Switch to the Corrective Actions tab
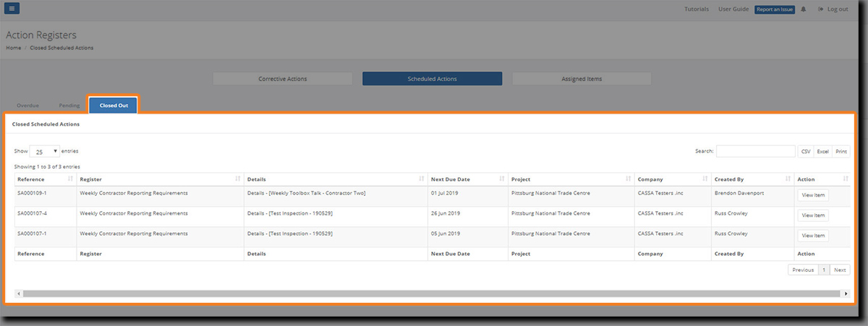Screen dimensions: 868x326 283,79
